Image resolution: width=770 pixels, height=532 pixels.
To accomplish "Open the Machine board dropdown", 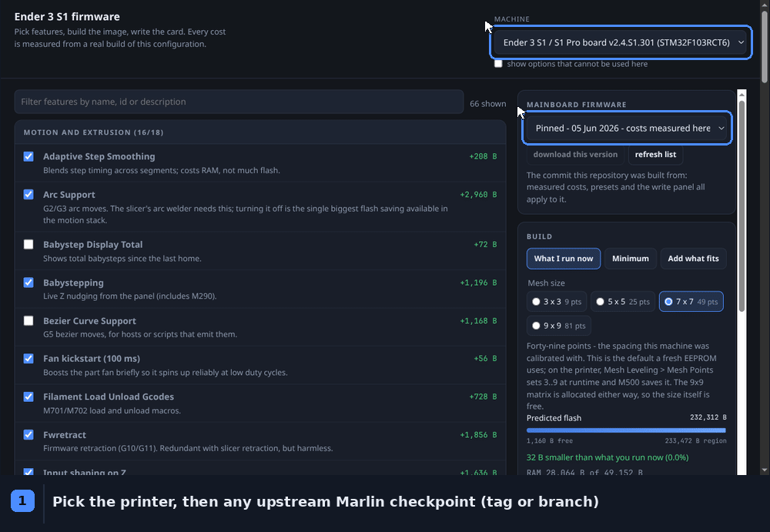I will 621,42.
